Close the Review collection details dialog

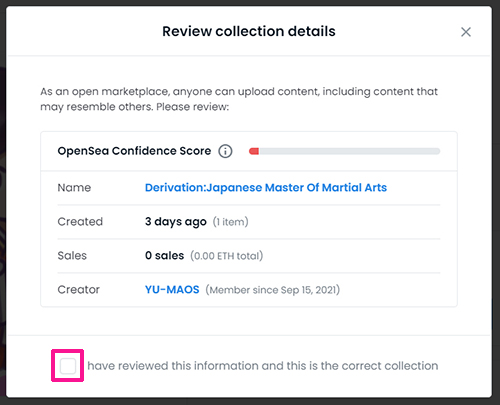pos(466,32)
